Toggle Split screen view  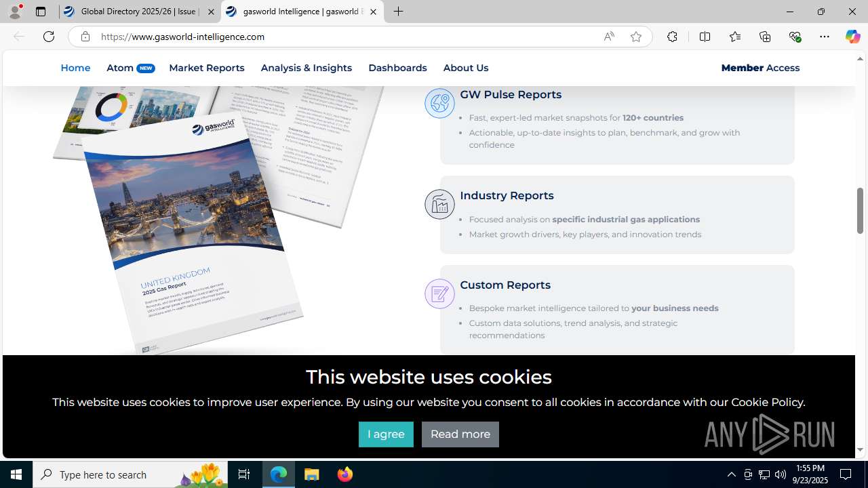point(705,37)
